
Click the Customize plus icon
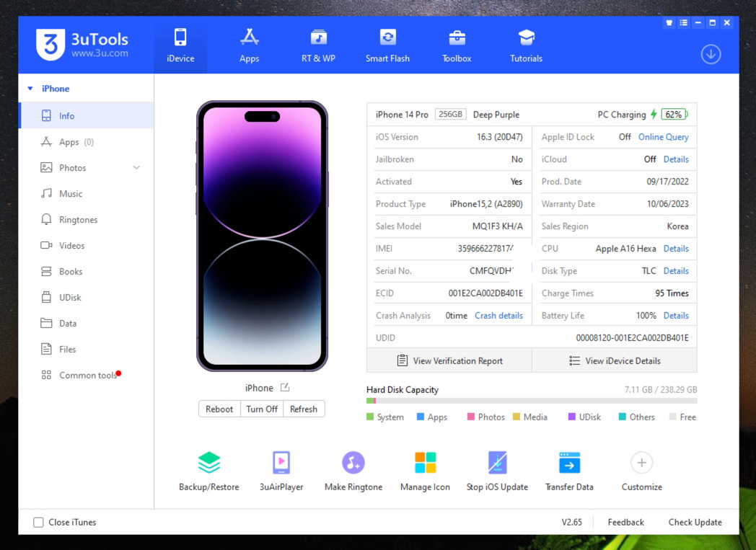click(641, 462)
